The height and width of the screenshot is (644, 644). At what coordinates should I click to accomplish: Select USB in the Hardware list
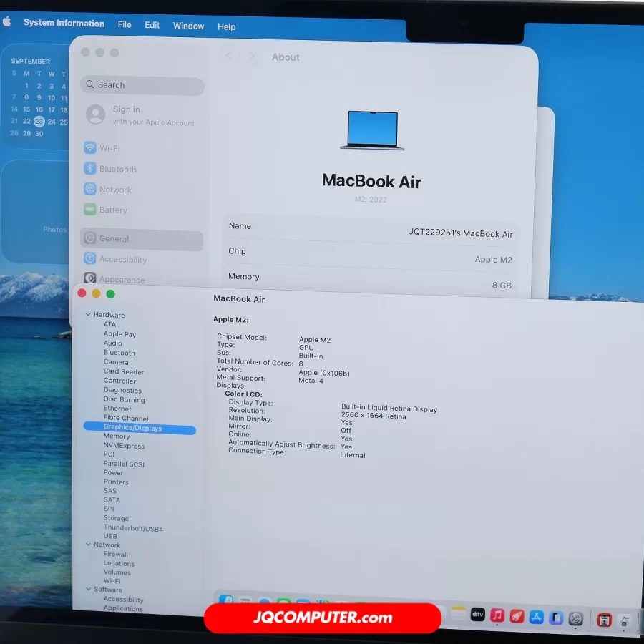point(110,536)
